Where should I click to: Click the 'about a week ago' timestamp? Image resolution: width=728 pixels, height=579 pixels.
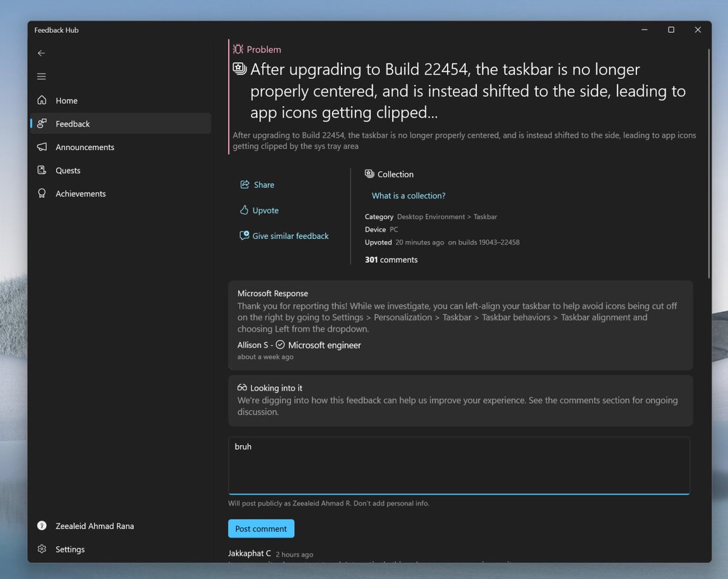(x=265, y=357)
